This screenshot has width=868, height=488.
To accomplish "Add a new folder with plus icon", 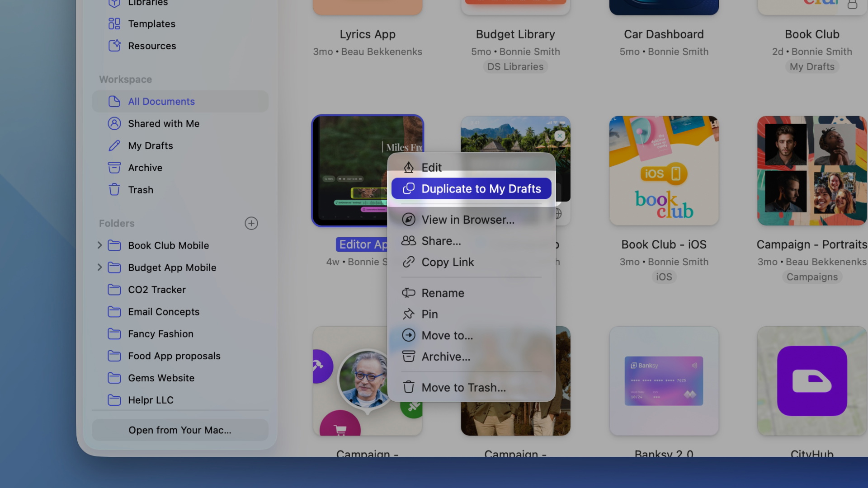I will 251,223.
